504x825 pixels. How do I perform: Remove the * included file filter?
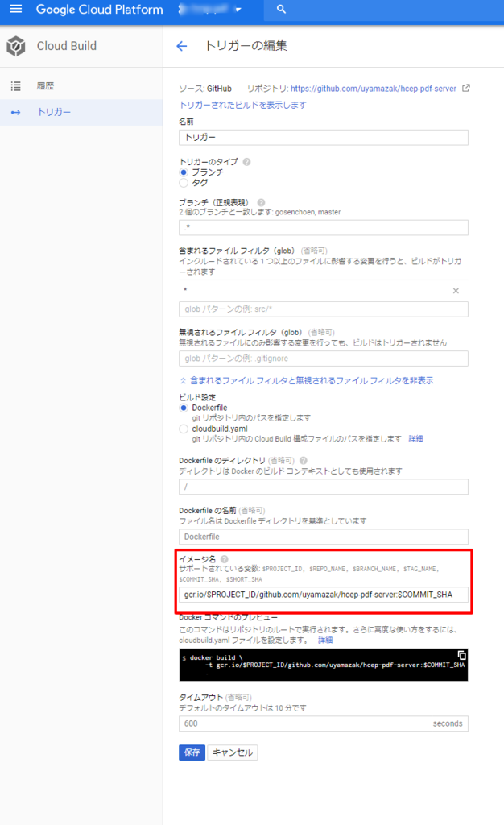456,290
